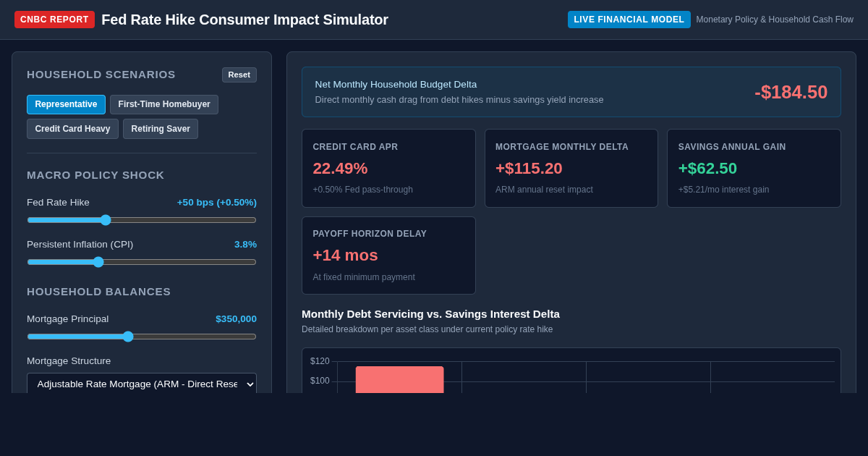The width and height of the screenshot is (868, 456).
Task: Click the Monthly Debt Servicing vs. Savings heading
Action: tap(430, 313)
